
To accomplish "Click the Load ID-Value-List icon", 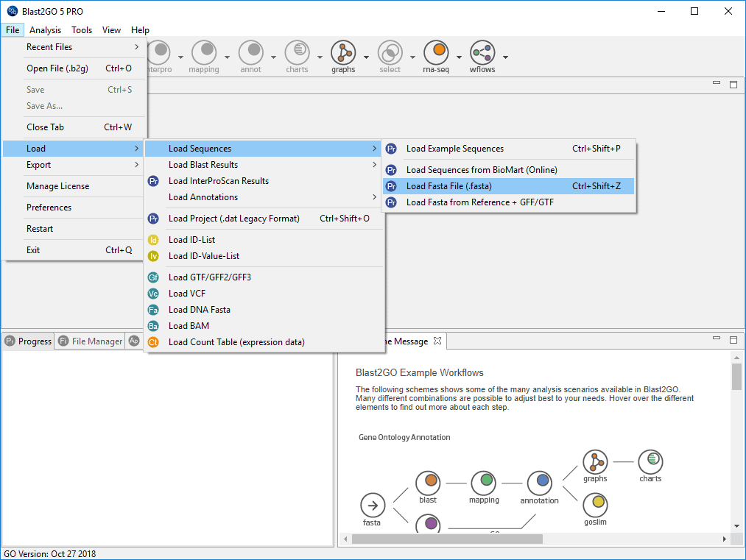I will (x=153, y=256).
